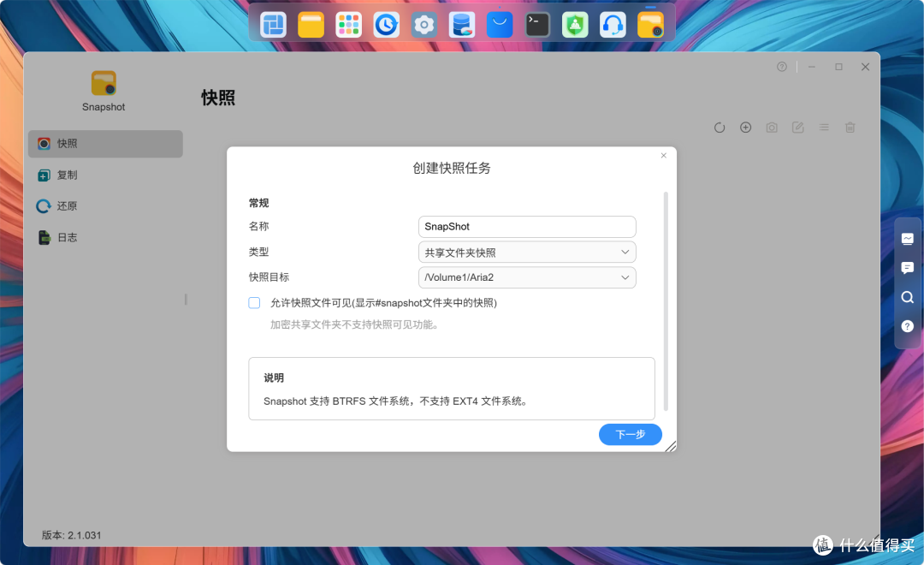Open the 快照目标 dropdown /Volume1/Aria2
The height and width of the screenshot is (565, 924).
[x=527, y=277]
